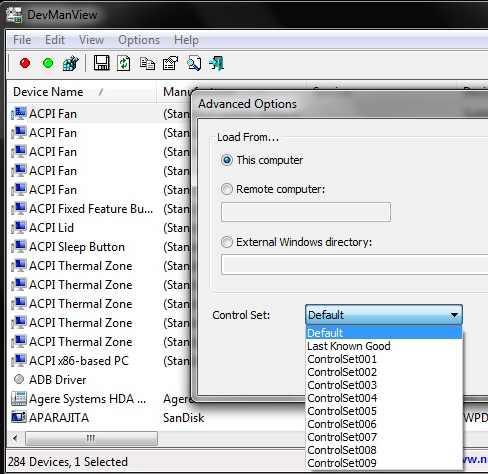
Task: Select the ACPI Lid row
Action: (x=99, y=227)
